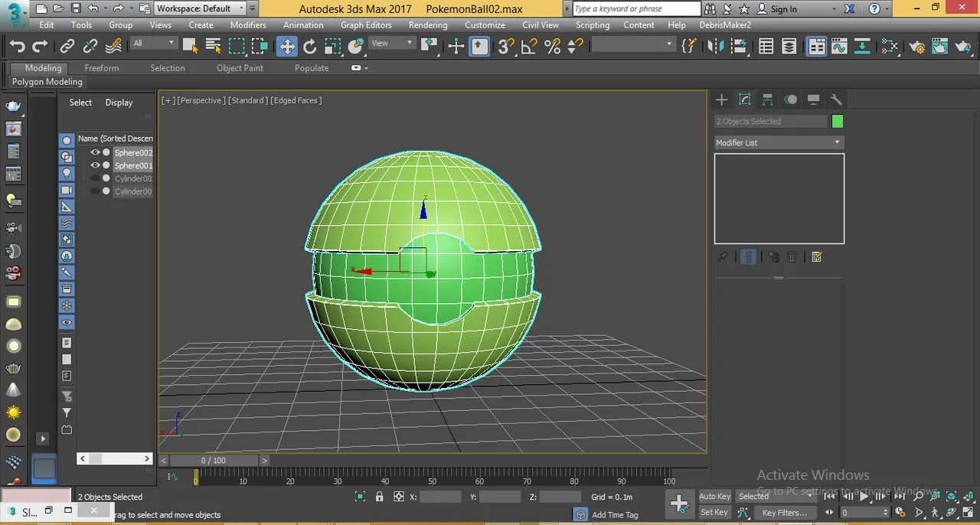Click the Redo arrow in main toolbar
This screenshot has width=980, height=525.
point(40,47)
